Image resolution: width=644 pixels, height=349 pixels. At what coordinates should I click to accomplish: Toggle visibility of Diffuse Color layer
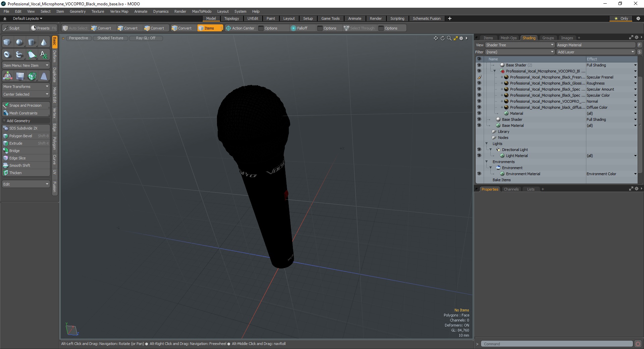[479, 107]
